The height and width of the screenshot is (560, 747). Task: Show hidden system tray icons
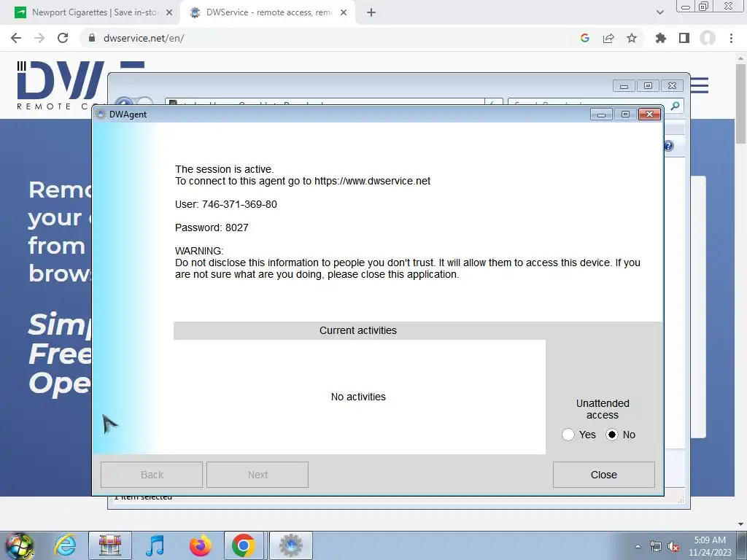[638, 546]
